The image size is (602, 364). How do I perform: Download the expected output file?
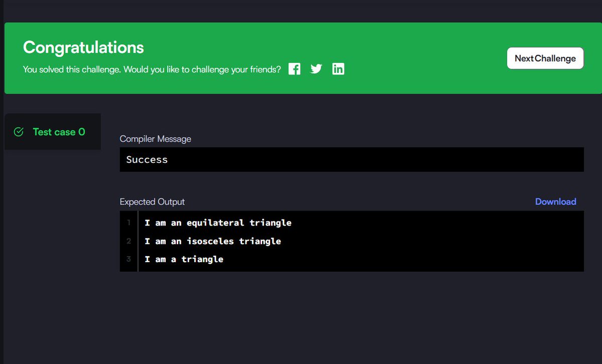tap(555, 201)
